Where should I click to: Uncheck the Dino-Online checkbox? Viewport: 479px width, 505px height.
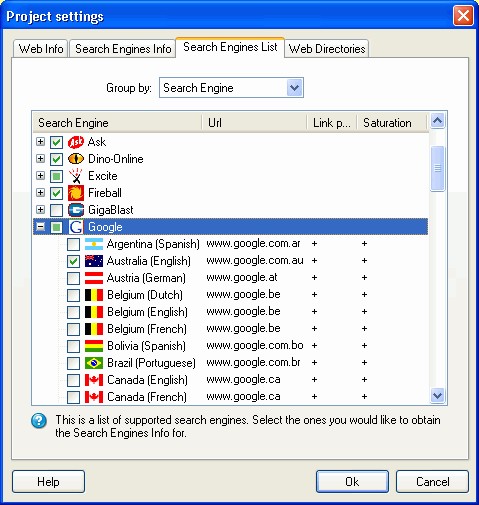point(56,159)
